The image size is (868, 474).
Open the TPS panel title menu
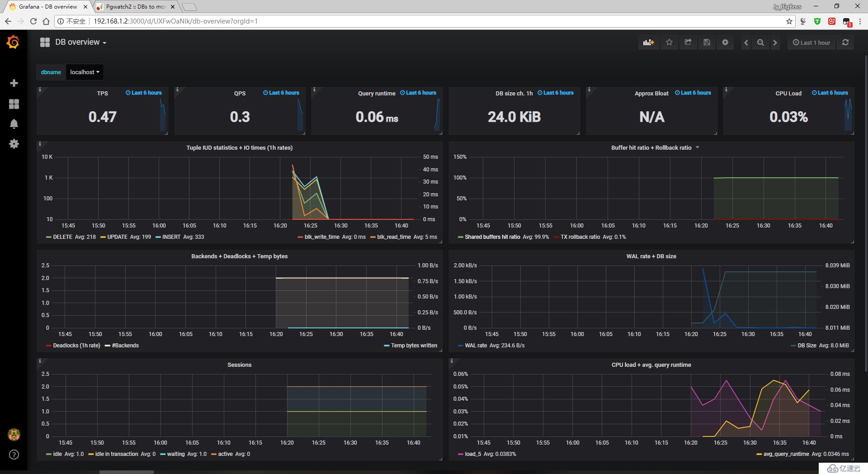click(x=103, y=94)
